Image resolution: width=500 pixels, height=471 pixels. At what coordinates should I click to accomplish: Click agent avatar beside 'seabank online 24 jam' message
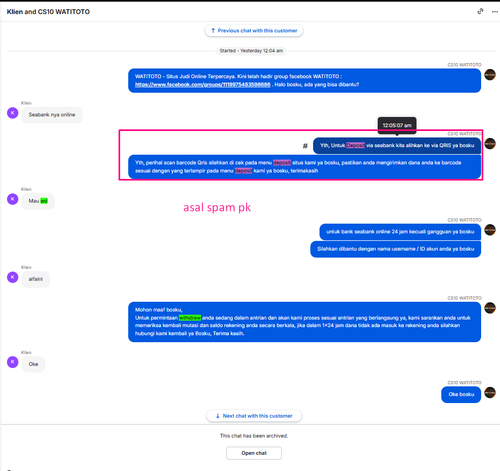[490, 230]
